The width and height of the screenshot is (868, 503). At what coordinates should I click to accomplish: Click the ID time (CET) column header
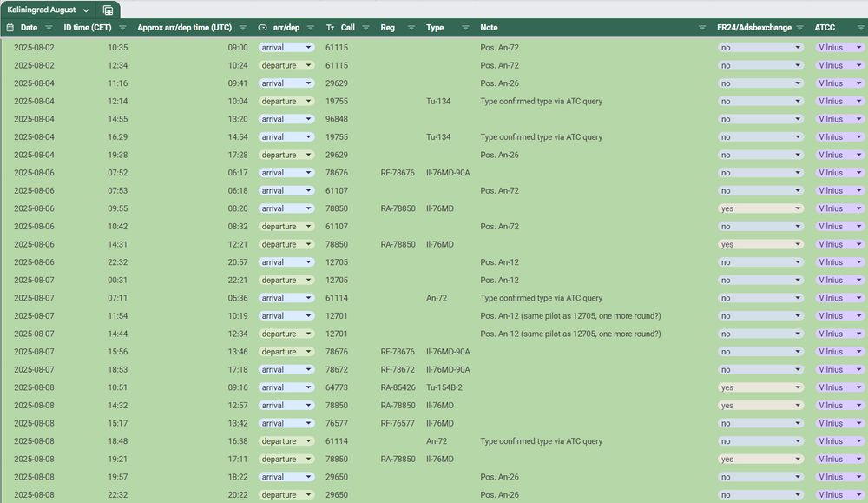(x=88, y=28)
